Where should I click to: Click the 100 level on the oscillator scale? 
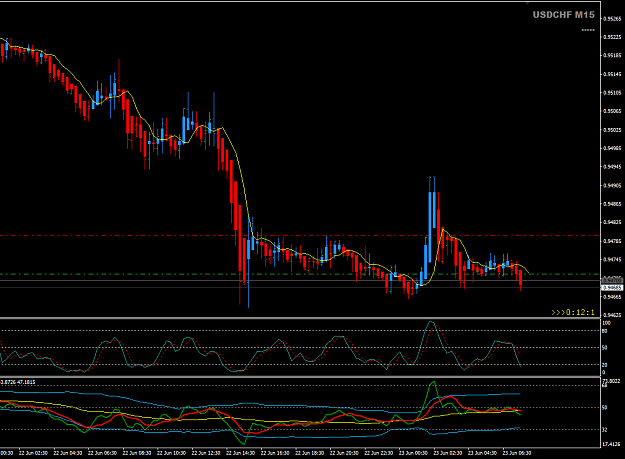pos(606,324)
